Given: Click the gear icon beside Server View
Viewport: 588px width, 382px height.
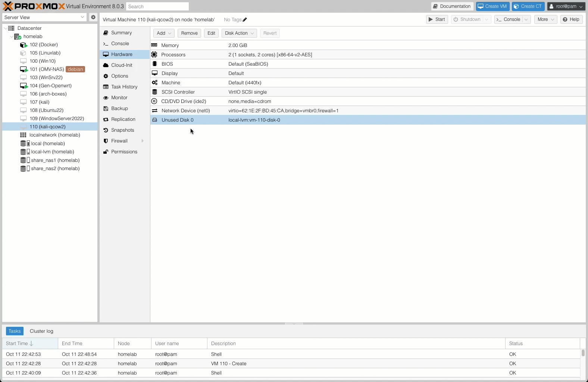Looking at the screenshot, I should [x=93, y=17].
